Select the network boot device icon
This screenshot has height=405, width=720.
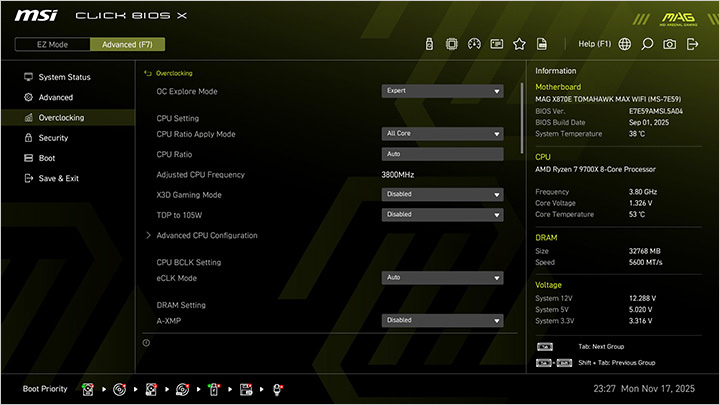click(277, 389)
